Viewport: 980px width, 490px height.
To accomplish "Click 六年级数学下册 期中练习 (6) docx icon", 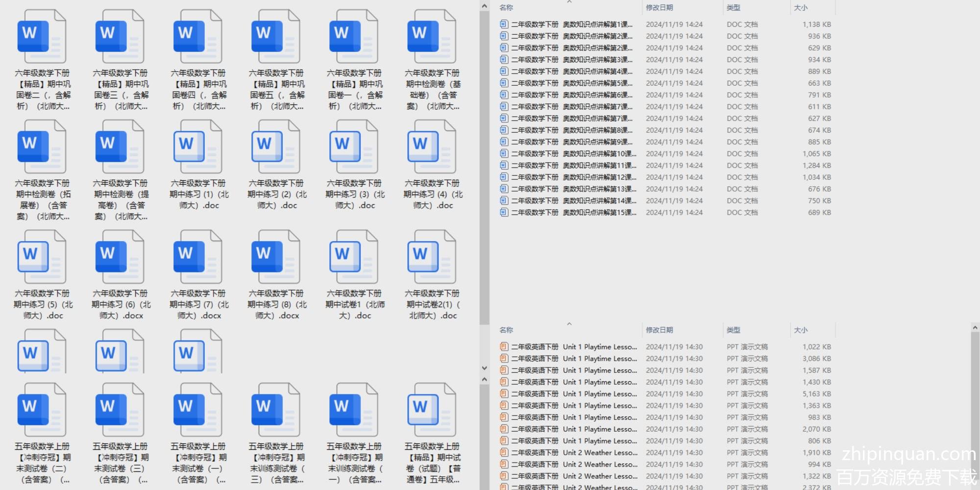I will 120,257.
